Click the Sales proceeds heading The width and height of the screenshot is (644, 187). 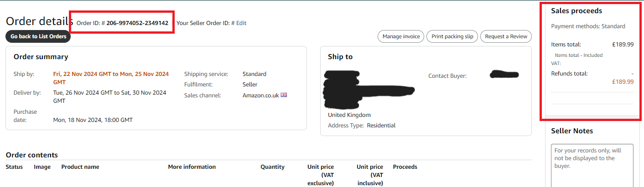pos(576,11)
